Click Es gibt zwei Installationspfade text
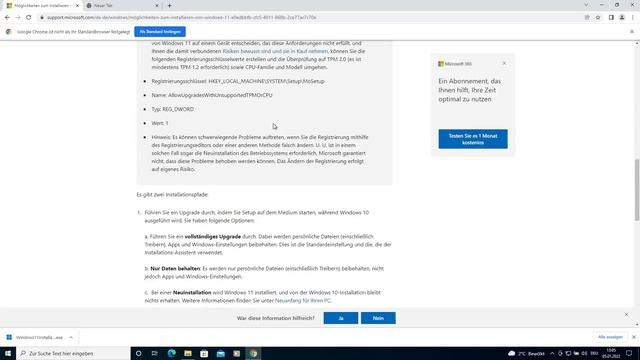Screen dimensions: 640x360 pos(172,195)
